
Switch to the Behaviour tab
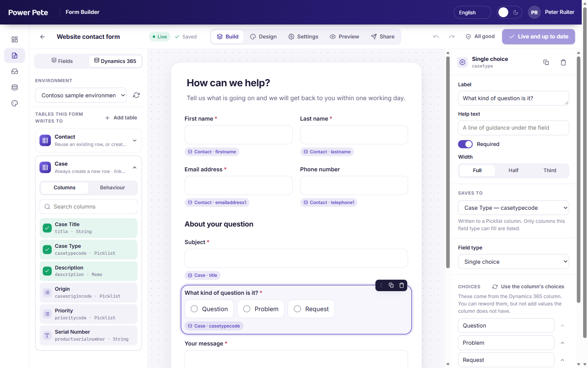tap(112, 188)
